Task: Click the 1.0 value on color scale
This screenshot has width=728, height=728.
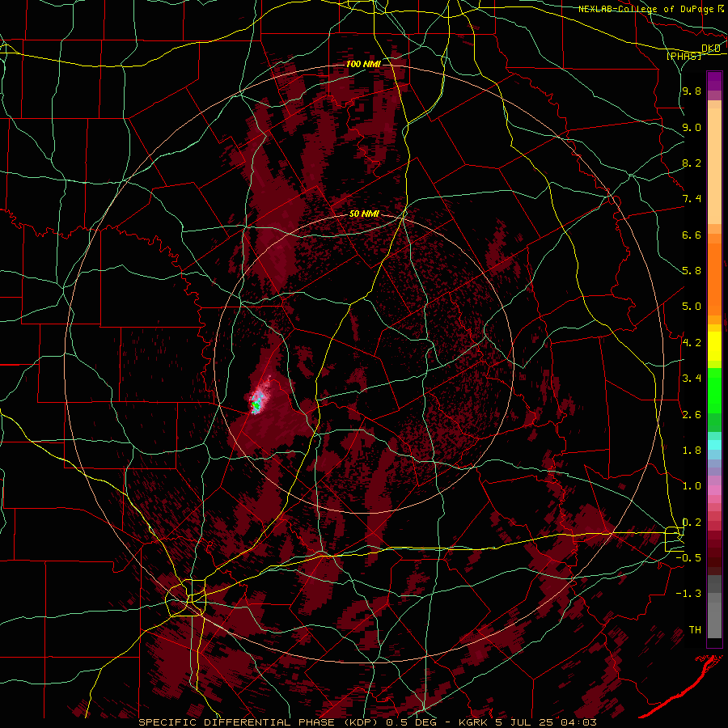Action: coord(692,486)
